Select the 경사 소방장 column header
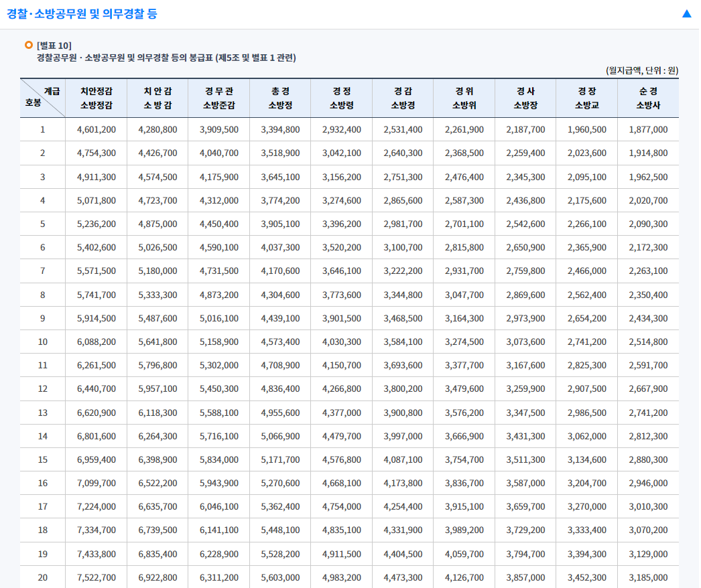 point(525,98)
